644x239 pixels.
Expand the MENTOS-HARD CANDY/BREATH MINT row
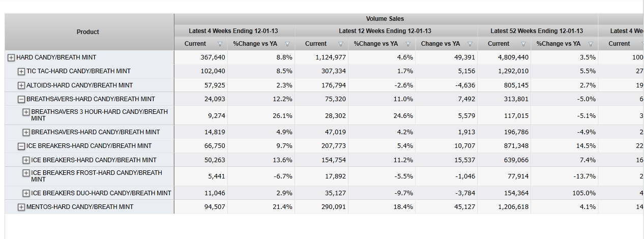click(x=21, y=207)
